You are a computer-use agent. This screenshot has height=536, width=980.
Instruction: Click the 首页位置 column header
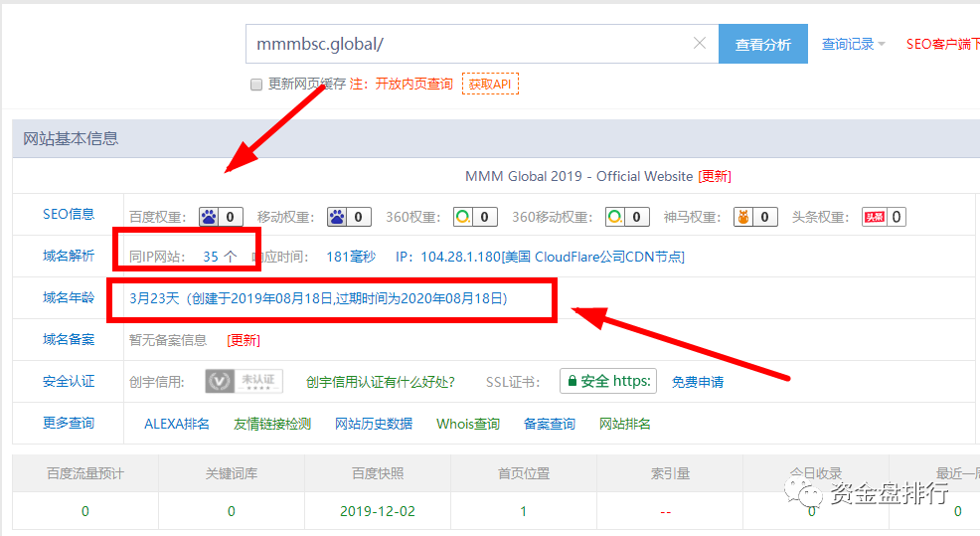524,473
